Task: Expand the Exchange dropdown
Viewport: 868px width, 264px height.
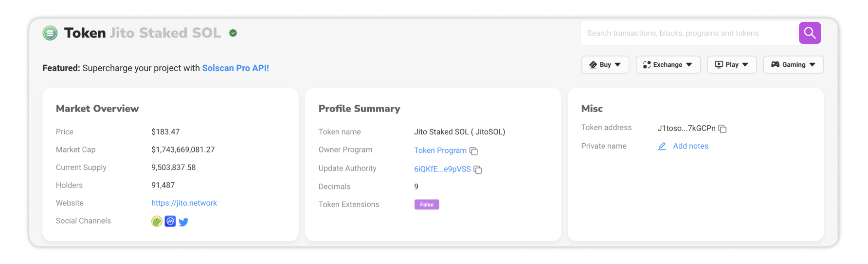Action: click(668, 65)
